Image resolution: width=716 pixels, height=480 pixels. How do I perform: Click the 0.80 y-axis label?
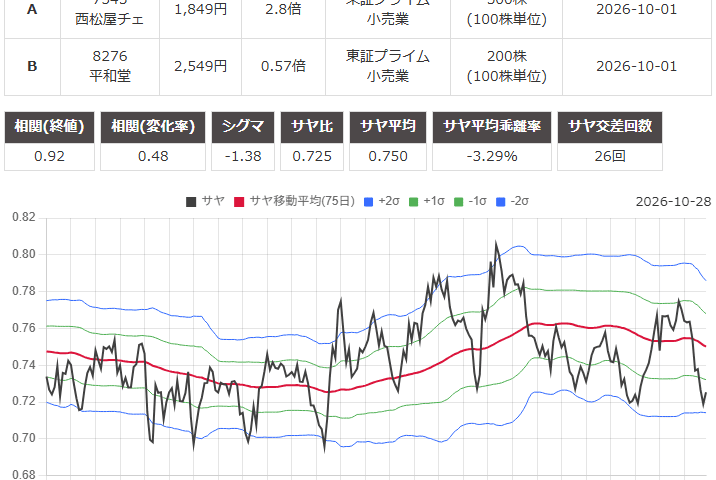click(24, 254)
